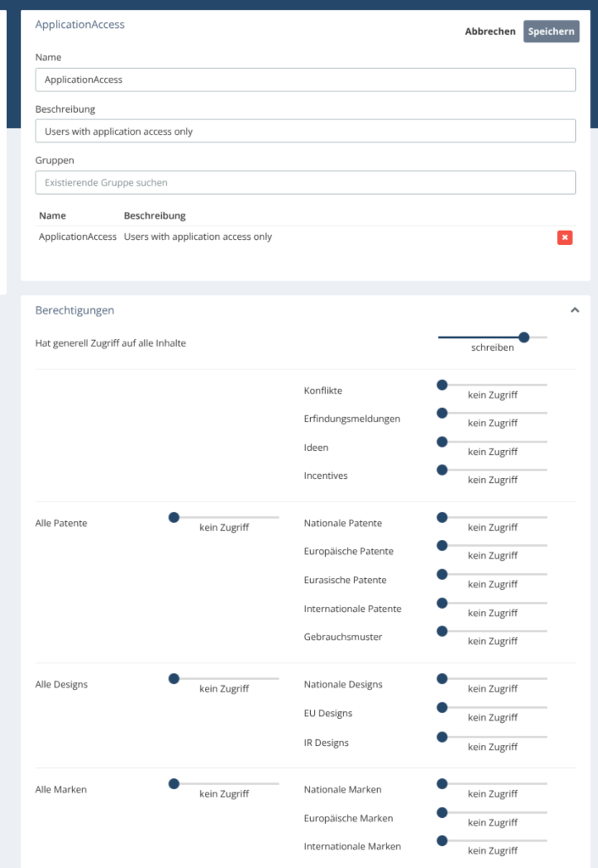Click the Beschreibung text field
This screenshot has width=598, height=868.
click(305, 131)
